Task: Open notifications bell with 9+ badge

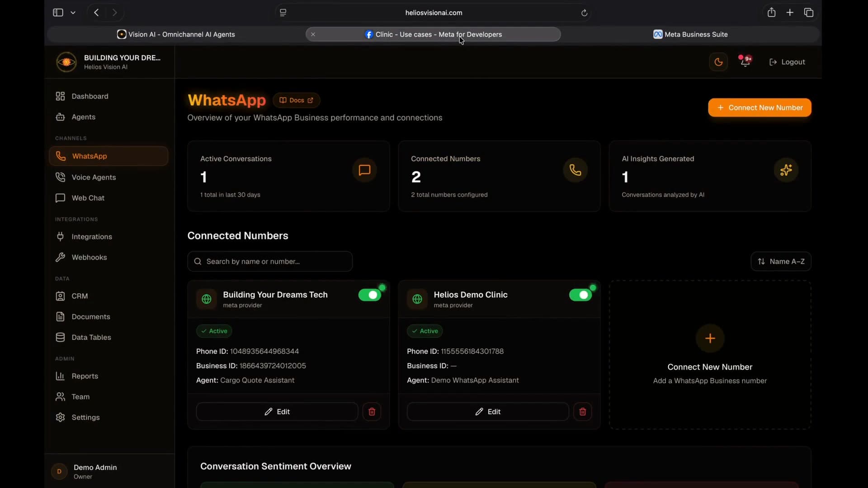Action: point(745,62)
